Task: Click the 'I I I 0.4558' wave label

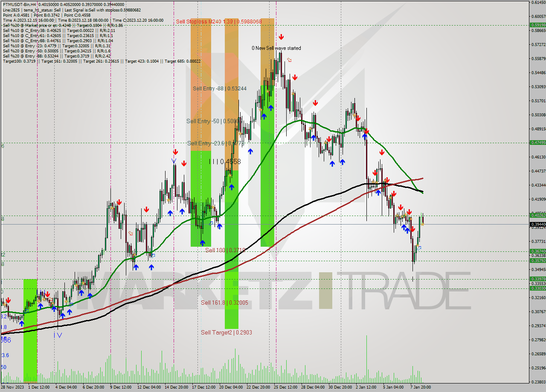Action: (225, 161)
